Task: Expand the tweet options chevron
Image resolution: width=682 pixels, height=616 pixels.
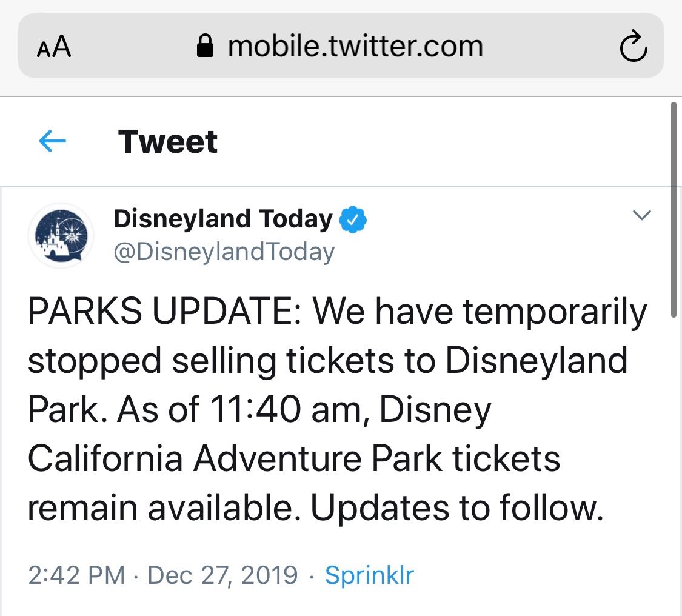Action: coord(641,215)
